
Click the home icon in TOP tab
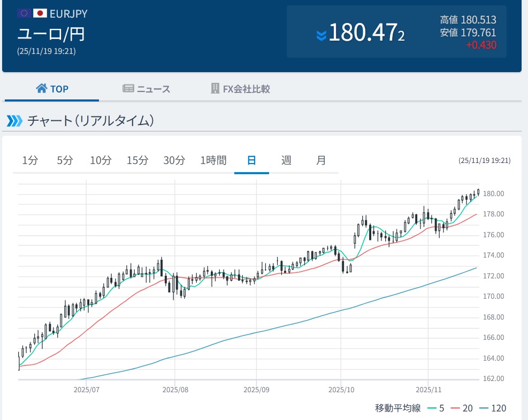42,89
